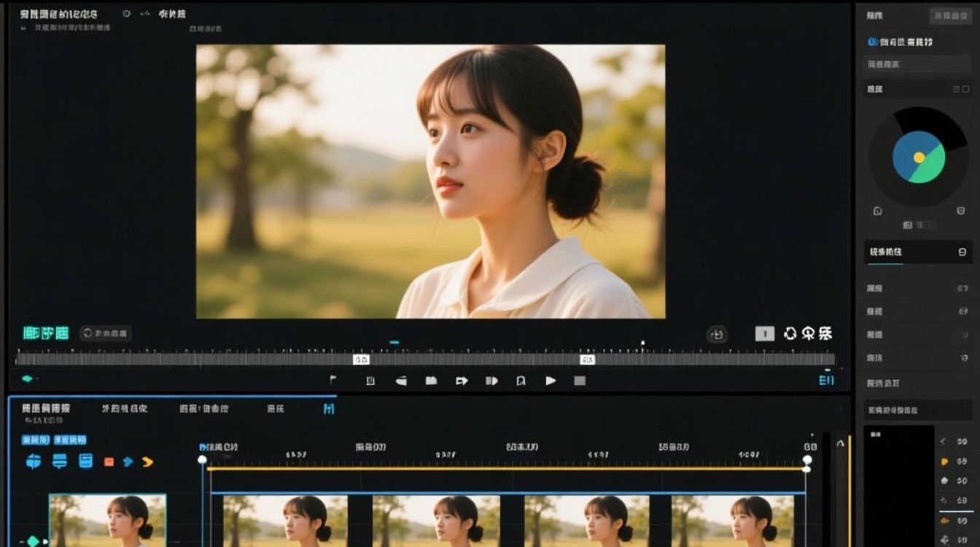
Task: Click the yellow center dot of color wheel
Action: (919, 158)
